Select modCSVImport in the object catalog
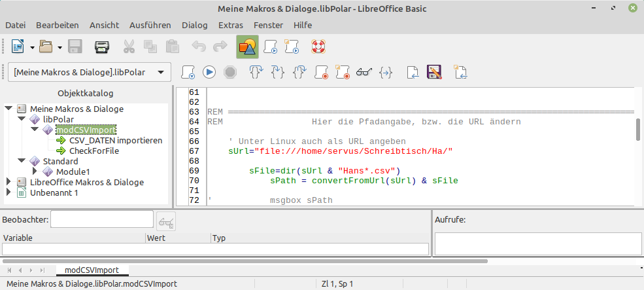 86,130
